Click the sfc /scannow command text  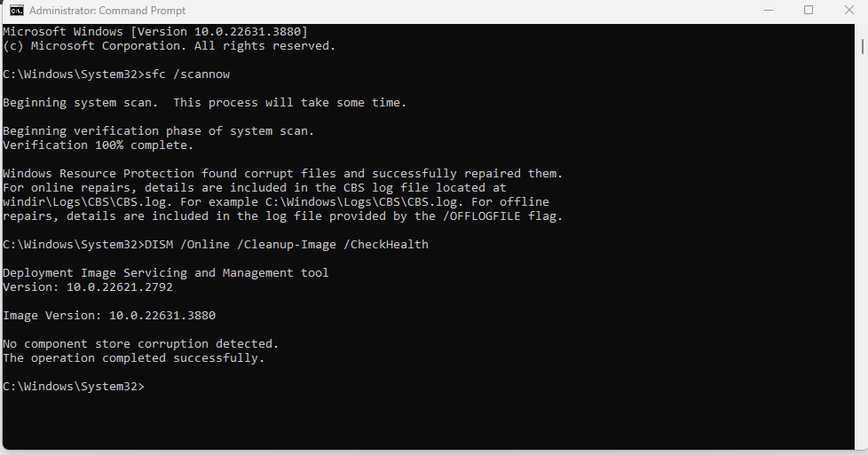(187, 75)
